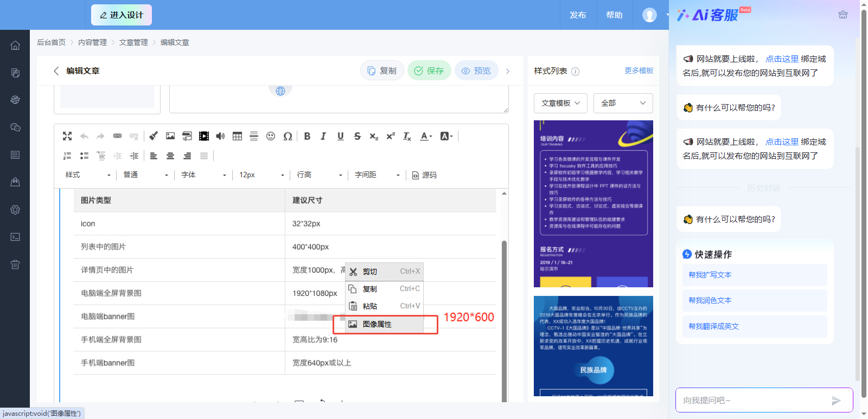The height and width of the screenshot is (419, 868).
Task: Toggle subscript formatting
Action: (x=374, y=136)
